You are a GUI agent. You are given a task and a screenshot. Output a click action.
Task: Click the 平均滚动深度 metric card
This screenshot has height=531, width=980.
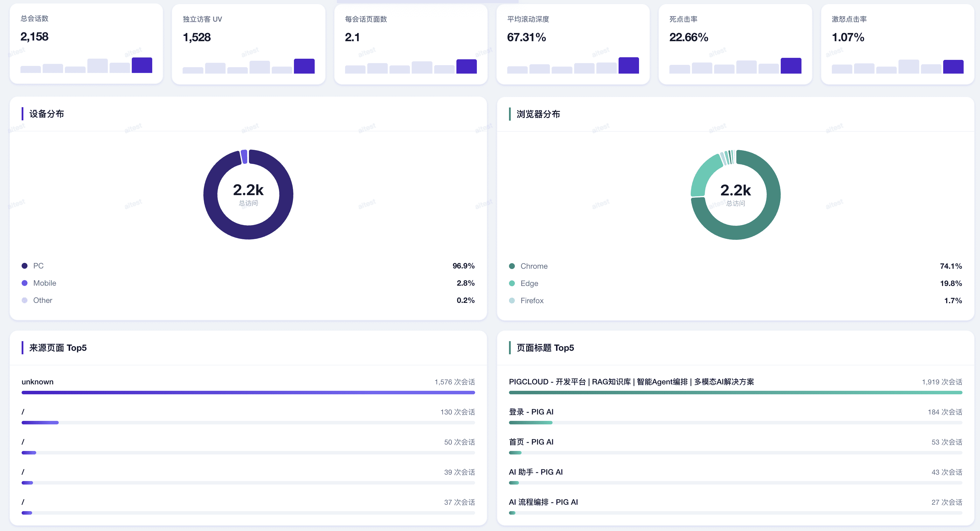pos(573,44)
